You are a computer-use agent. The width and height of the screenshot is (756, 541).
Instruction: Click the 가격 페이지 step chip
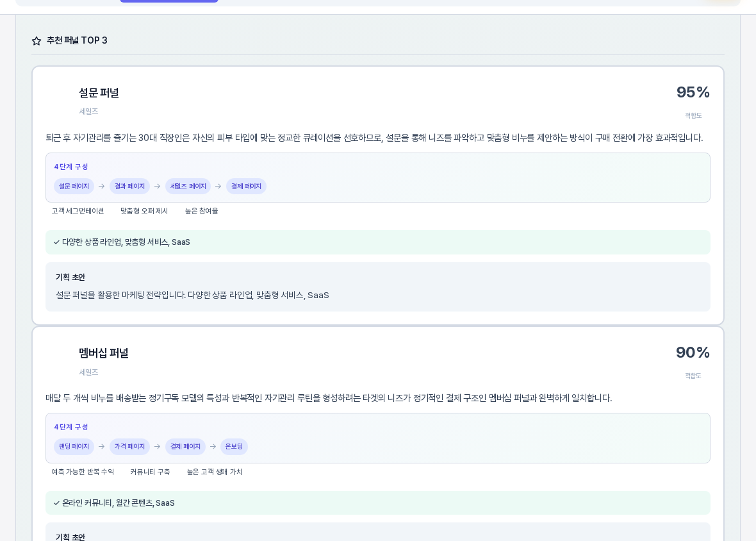click(x=129, y=447)
